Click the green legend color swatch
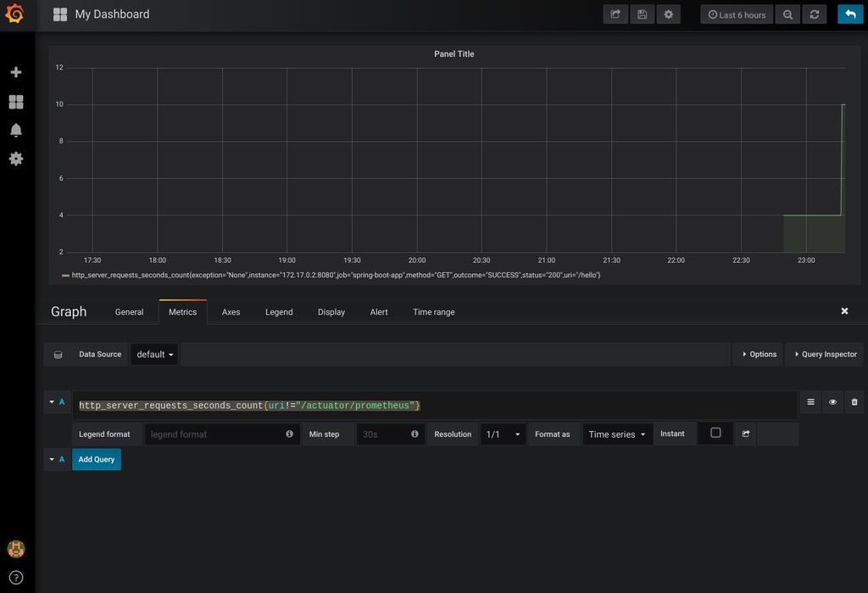The height and width of the screenshot is (593, 868). (x=65, y=276)
